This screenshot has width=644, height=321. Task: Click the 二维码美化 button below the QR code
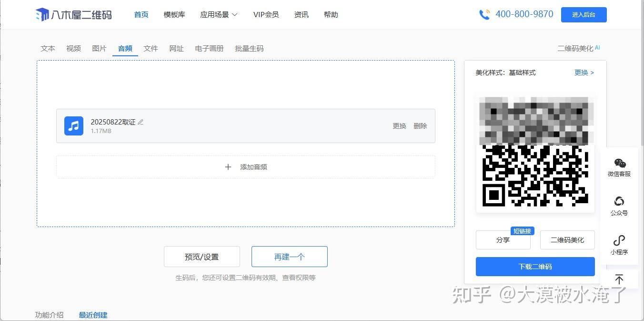click(x=567, y=240)
